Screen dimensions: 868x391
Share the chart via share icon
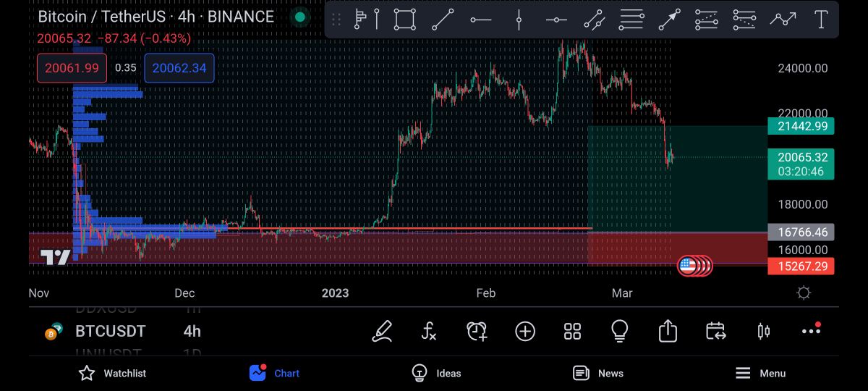[x=668, y=332]
